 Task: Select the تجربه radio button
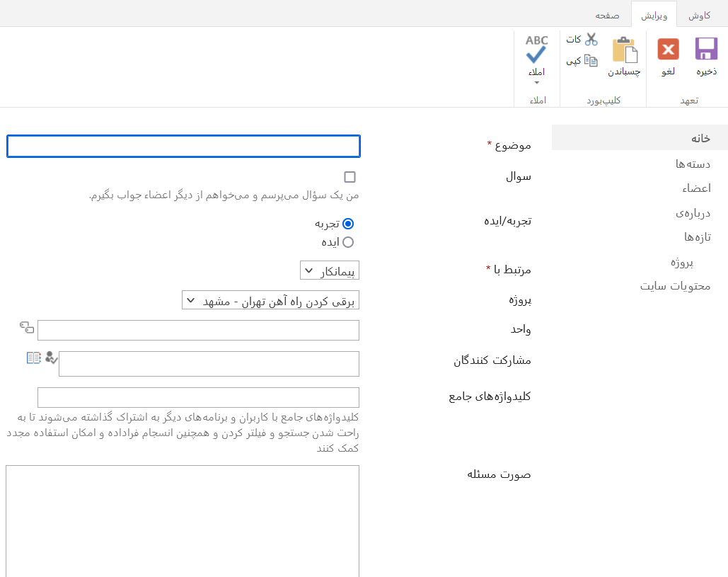[348, 224]
